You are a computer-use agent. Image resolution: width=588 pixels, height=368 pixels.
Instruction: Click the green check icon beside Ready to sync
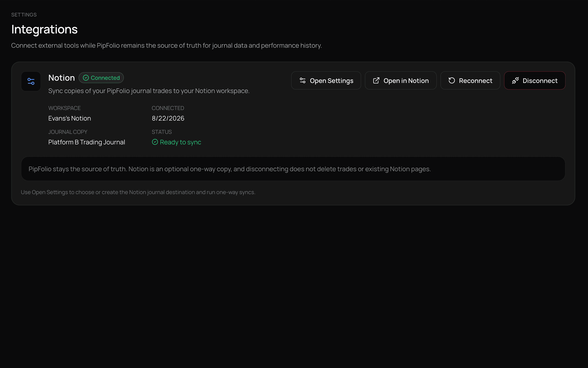point(155,142)
